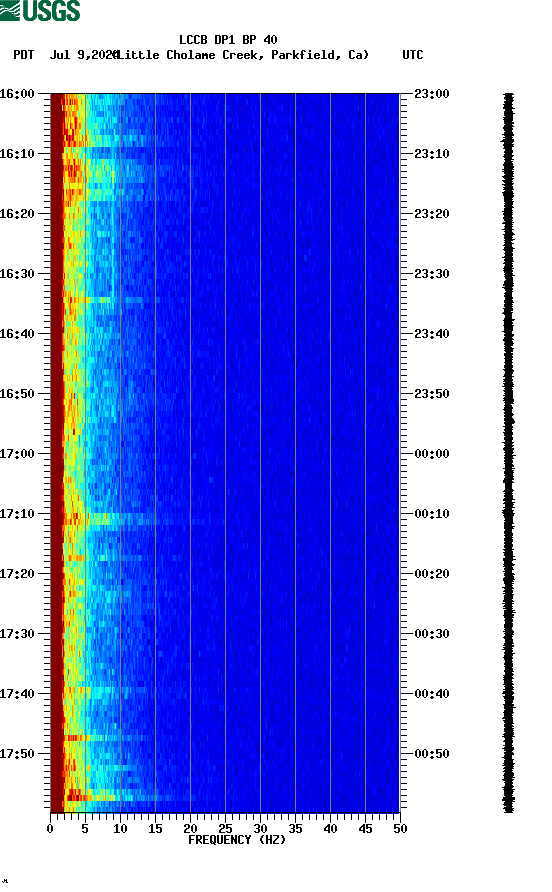Click the 23:20 UTC time label

click(432, 213)
